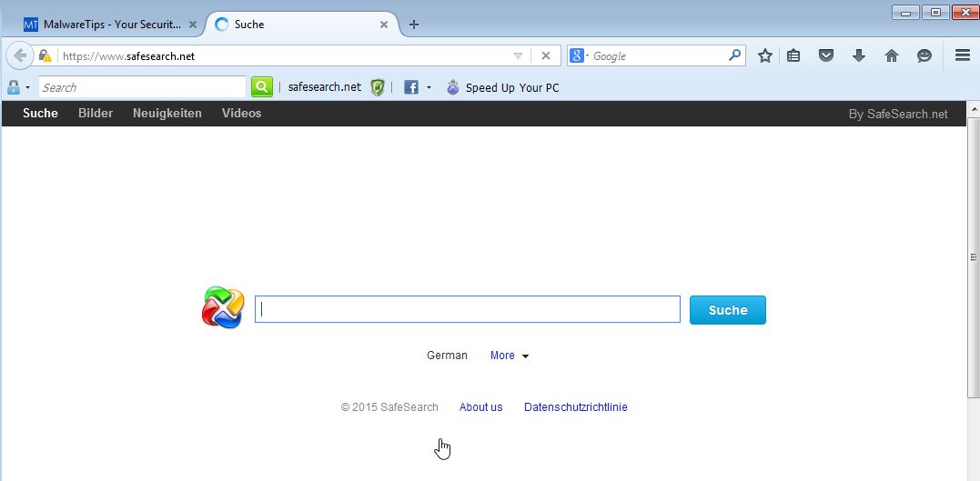The height and width of the screenshot is (481, 980).
Task: Click the magnifier in the Google search box
Action: tap(735, 55)
